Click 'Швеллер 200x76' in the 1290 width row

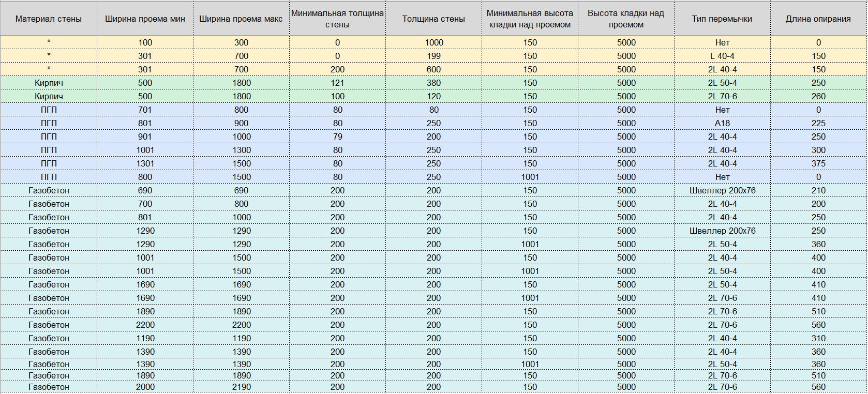pos(722,231)
